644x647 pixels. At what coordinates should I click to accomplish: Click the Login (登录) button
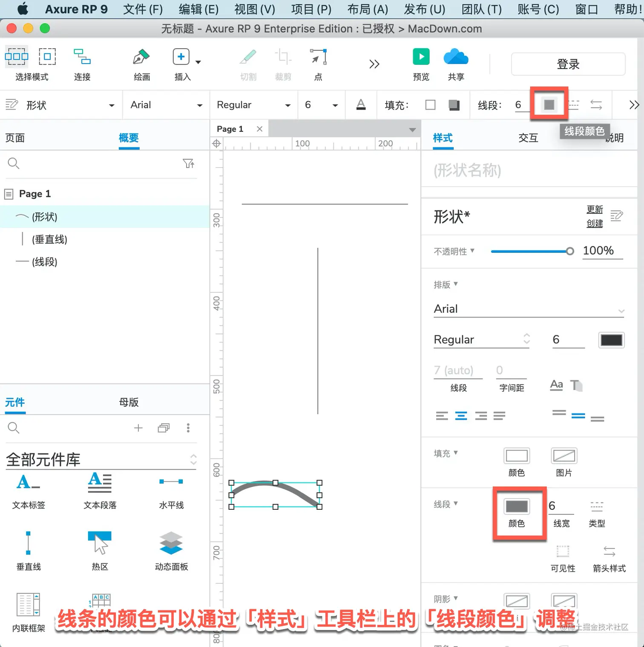(568, 64)
